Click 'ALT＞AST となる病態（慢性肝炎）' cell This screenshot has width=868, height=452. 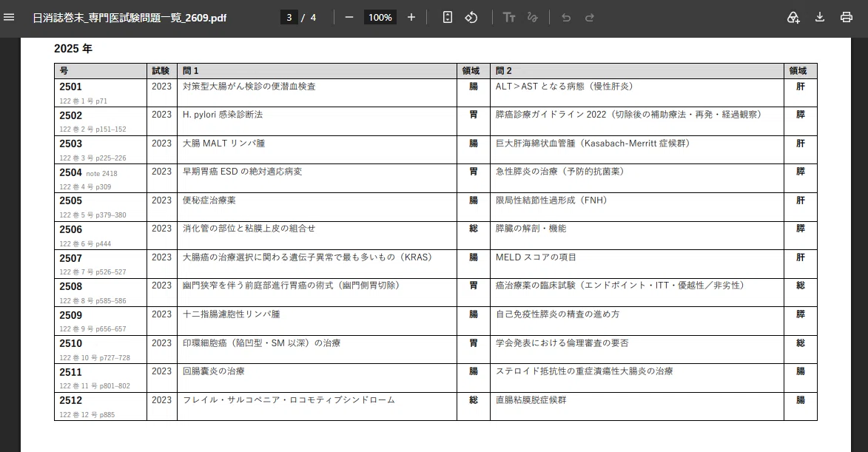(x=564, y=87)
